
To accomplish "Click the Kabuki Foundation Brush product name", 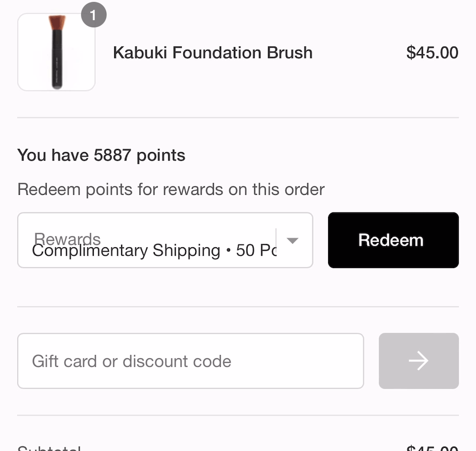I will [x=212, y=53].
